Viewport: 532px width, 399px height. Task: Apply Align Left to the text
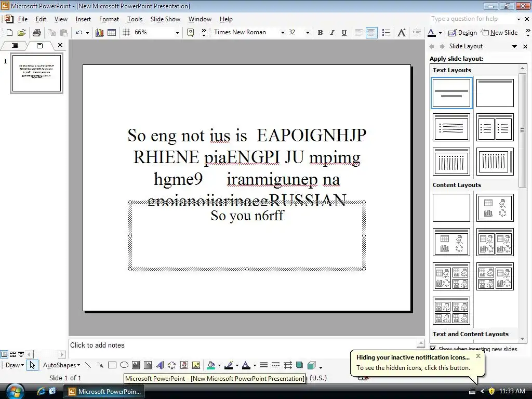click(358, 33)
